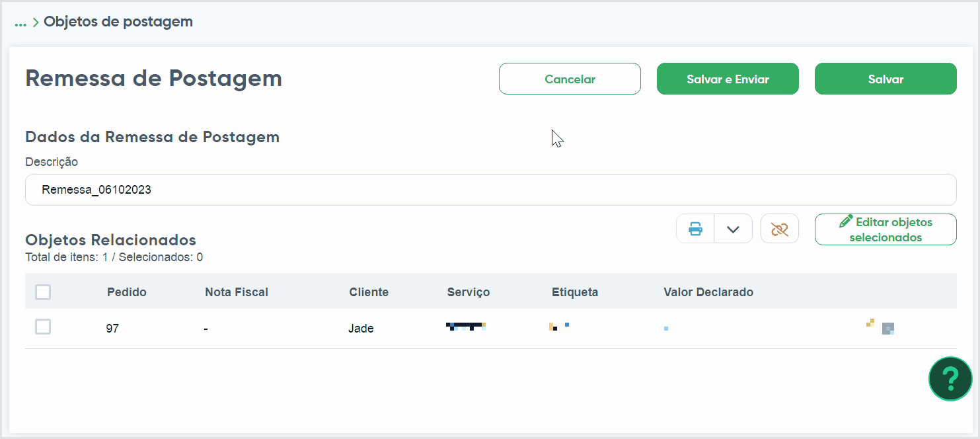
Task: Click Editar objetos selecionados button
Action: pos(886,229)
